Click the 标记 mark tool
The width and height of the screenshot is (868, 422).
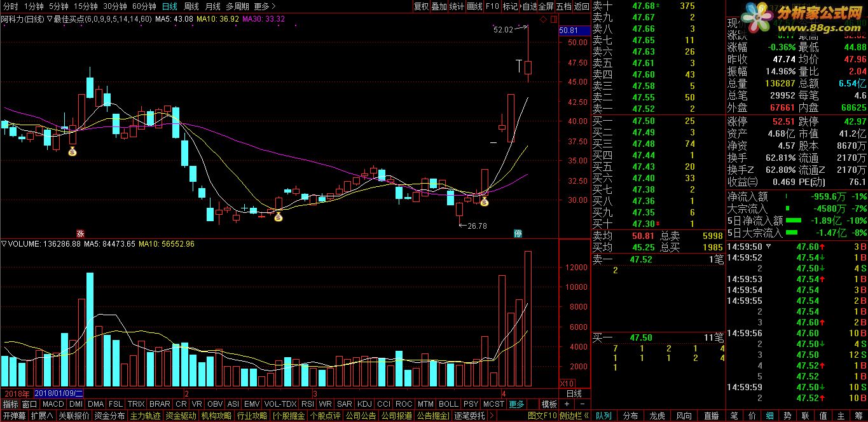510,6
